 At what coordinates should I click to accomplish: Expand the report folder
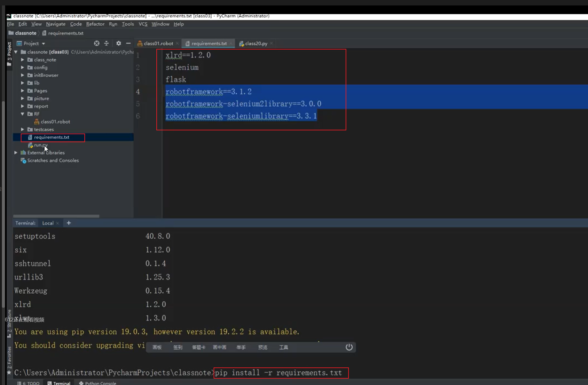pos(22,106)
